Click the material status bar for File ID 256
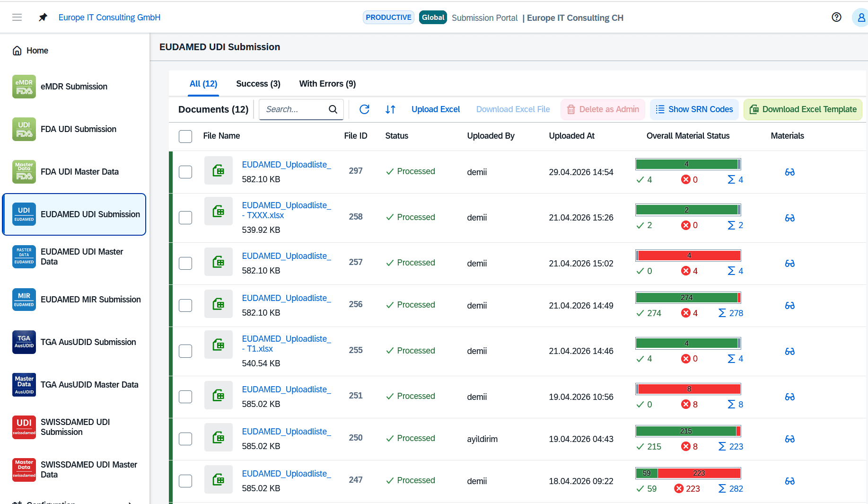868x504 pixels. pos(688,298)
